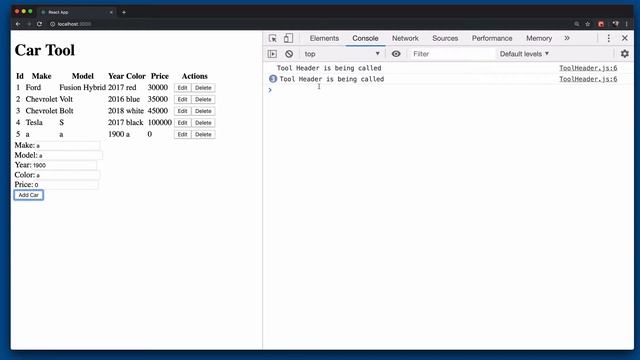Focus the Model input field
This screenshot has height=360, width=640.
(x=70, y=155)
